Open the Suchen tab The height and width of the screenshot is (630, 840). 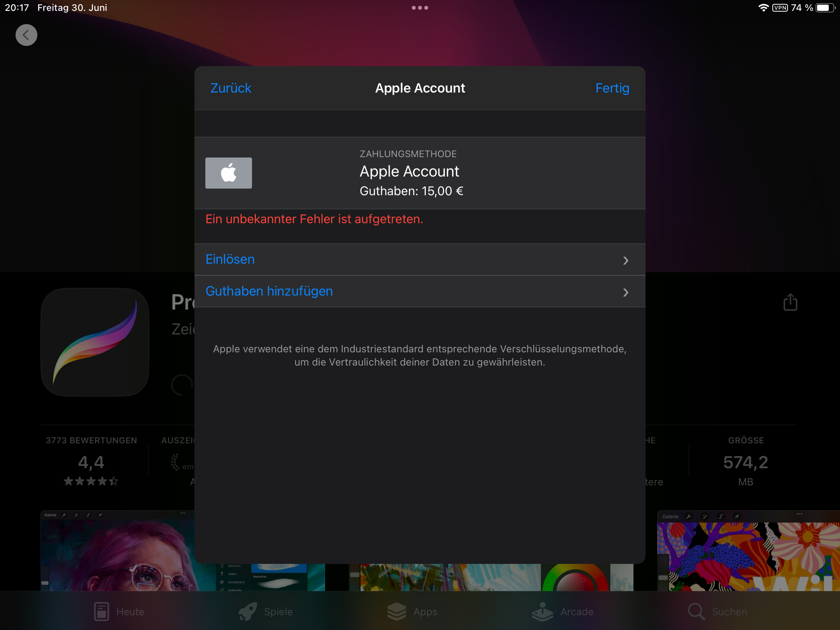click(717, 611)
